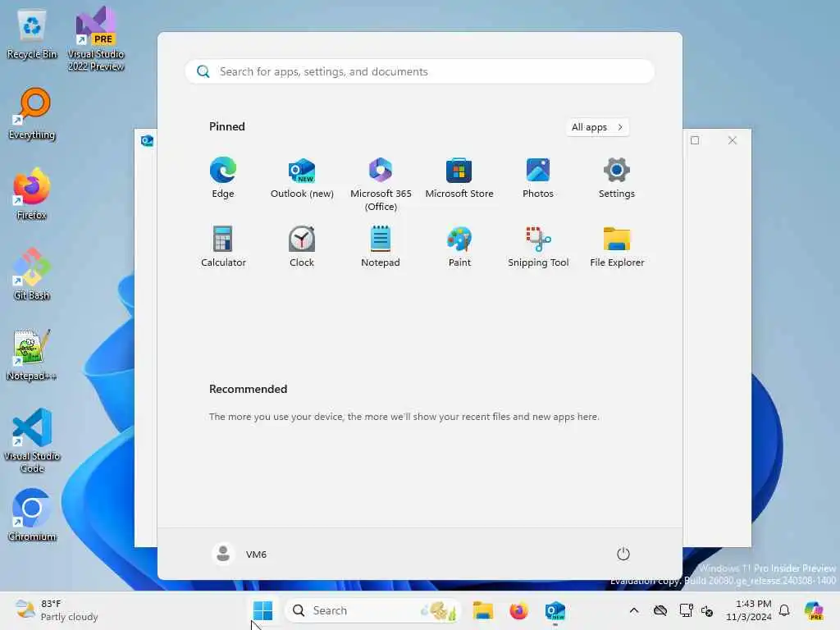
Task: Select the Everything desktop shortcut
Action: (32, 114)
